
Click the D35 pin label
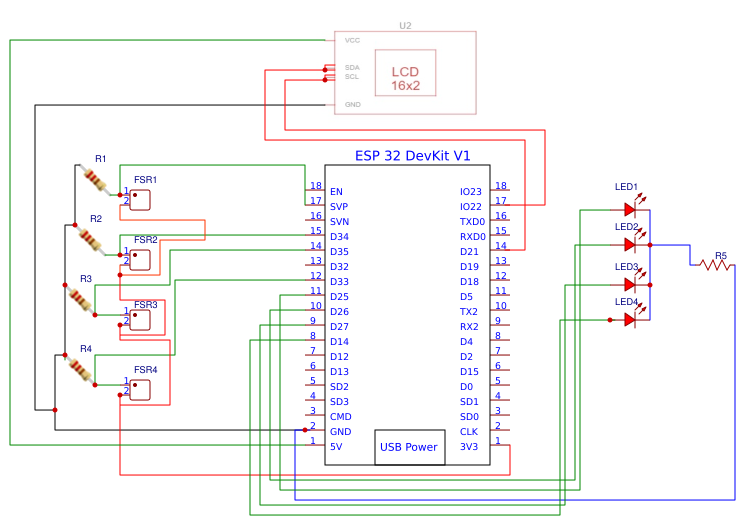[339, 252]
